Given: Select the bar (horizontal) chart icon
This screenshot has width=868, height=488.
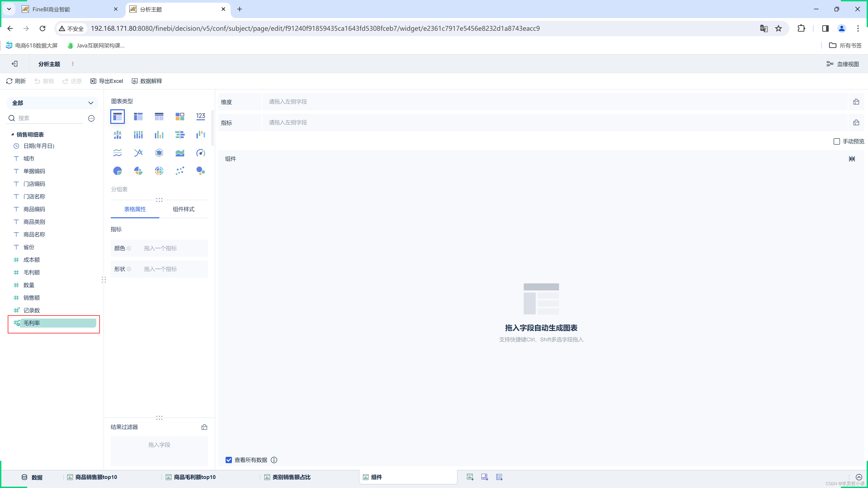Looking at the screenshot, I should [180, 135].
